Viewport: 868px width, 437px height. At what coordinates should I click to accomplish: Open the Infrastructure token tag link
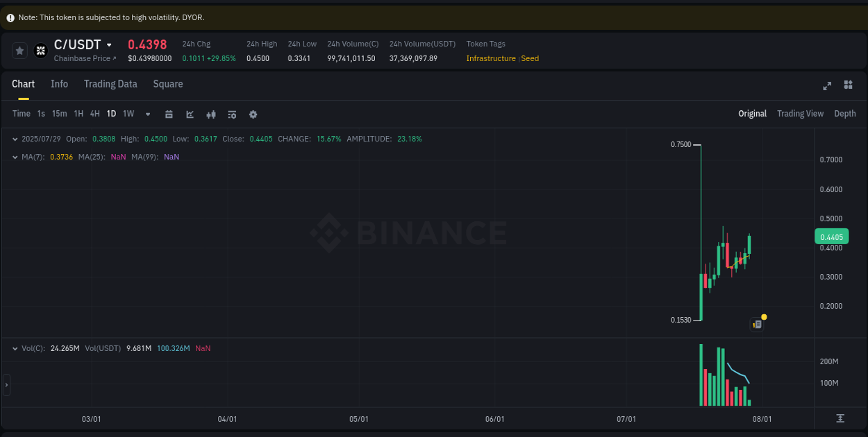[x=491, y=58]
